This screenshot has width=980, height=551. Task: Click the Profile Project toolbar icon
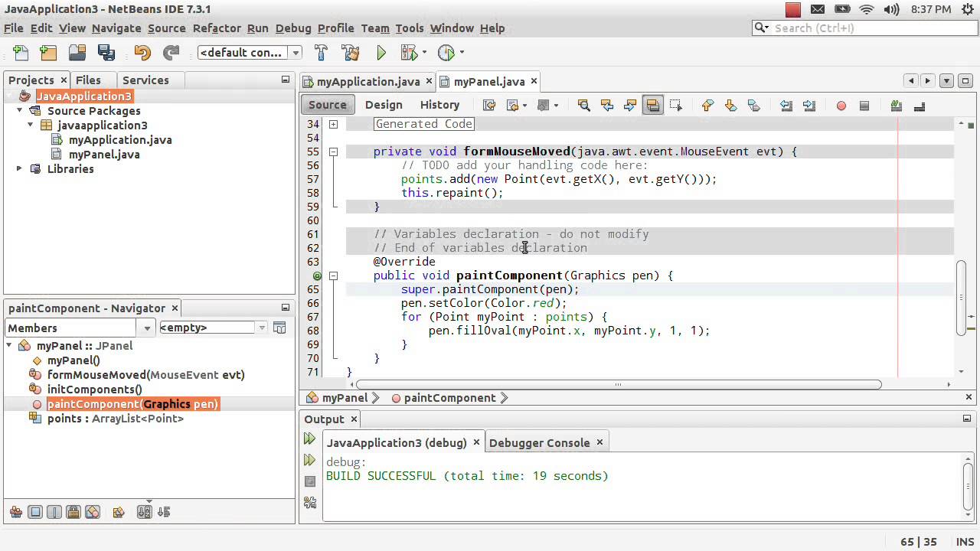click(446, 53)
